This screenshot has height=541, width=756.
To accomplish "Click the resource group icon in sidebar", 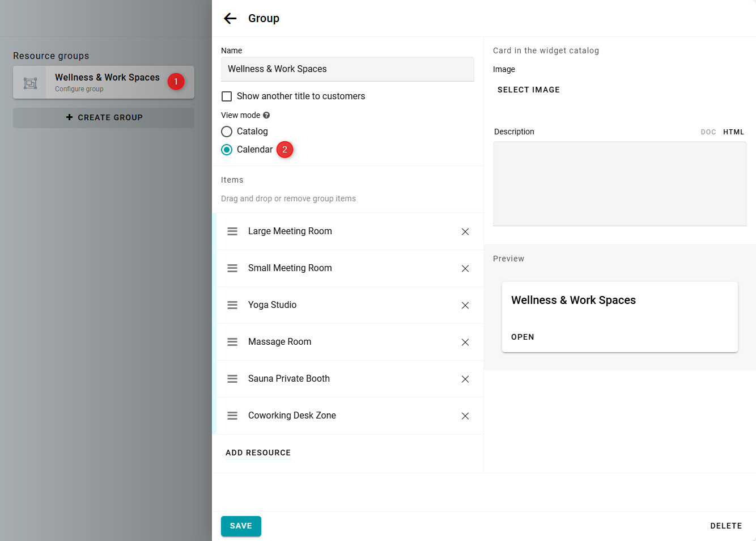I will click(x=30, y=83).
